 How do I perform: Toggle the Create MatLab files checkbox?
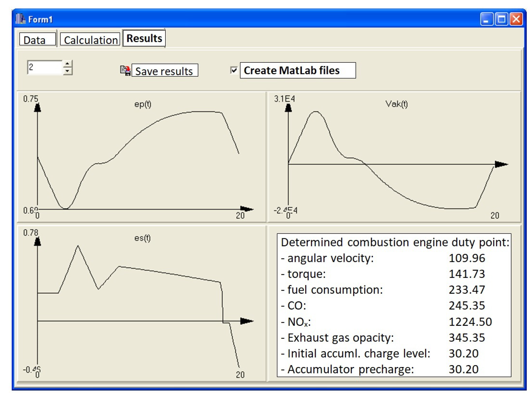pos(234,70)
